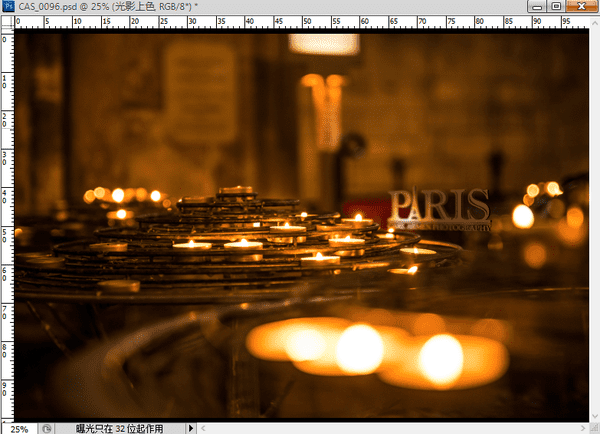Click the vertical scrollbar up arrow
The image size is (600, 434).
click(x=595, y=23)
